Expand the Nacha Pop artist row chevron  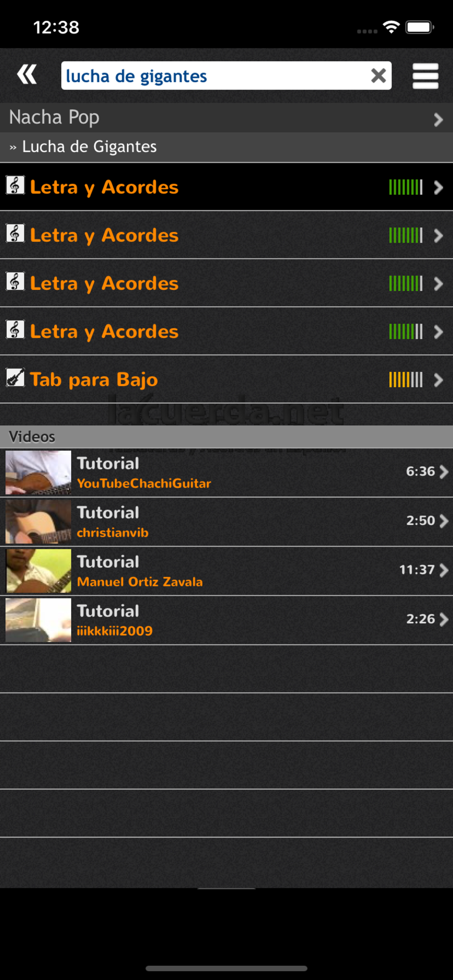[438, 120]
